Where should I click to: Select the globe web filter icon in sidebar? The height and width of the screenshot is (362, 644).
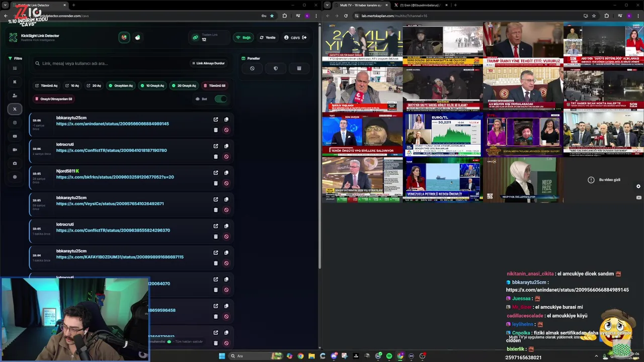15,176
